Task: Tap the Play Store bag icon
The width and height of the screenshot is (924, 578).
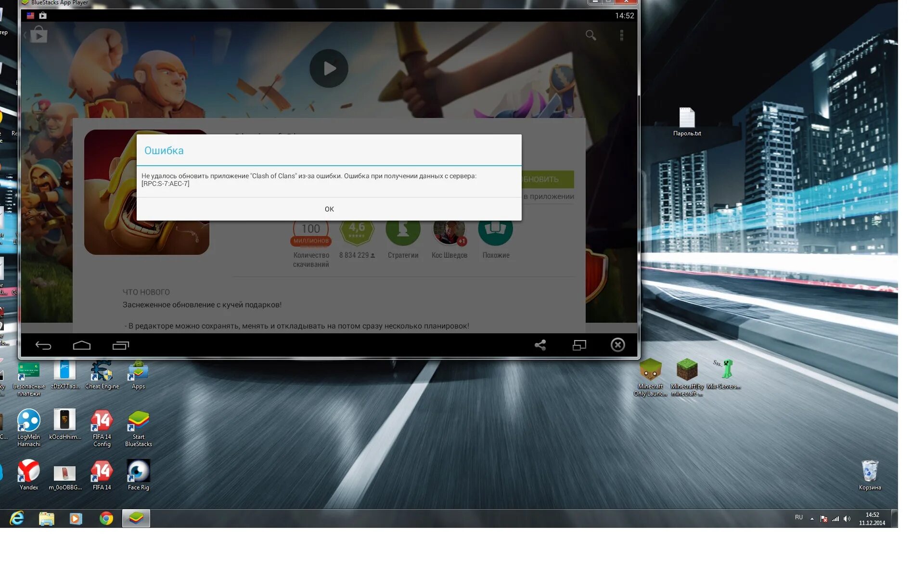Action: tap(38, 35)
